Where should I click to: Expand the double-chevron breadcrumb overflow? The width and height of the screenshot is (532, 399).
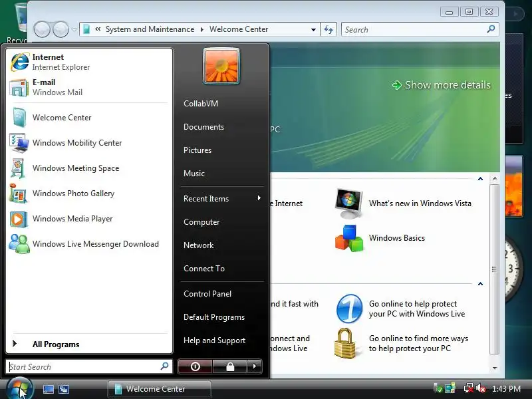coord(98,29)
